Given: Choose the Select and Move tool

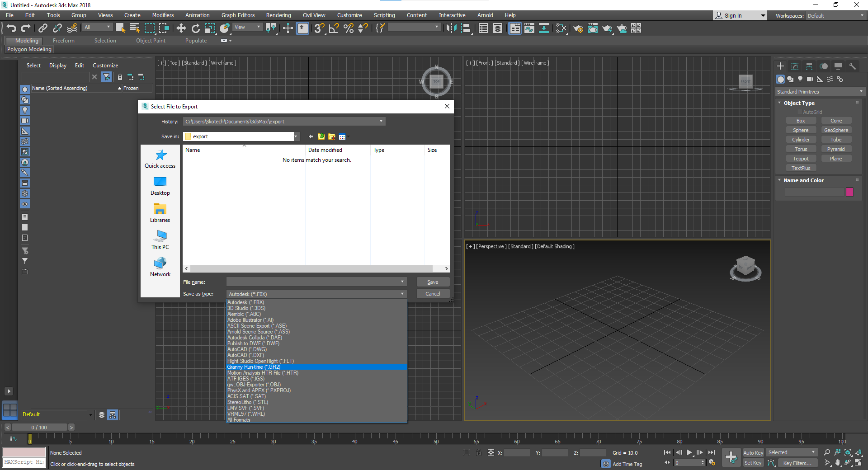Looking at the screenshot, I should (x=181, y=28).
